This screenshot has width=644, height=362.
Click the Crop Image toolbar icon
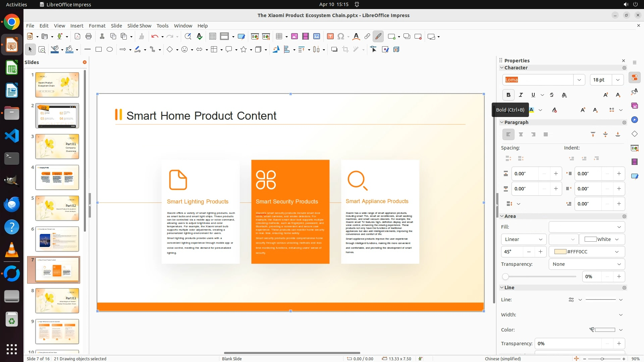(345, 50)
